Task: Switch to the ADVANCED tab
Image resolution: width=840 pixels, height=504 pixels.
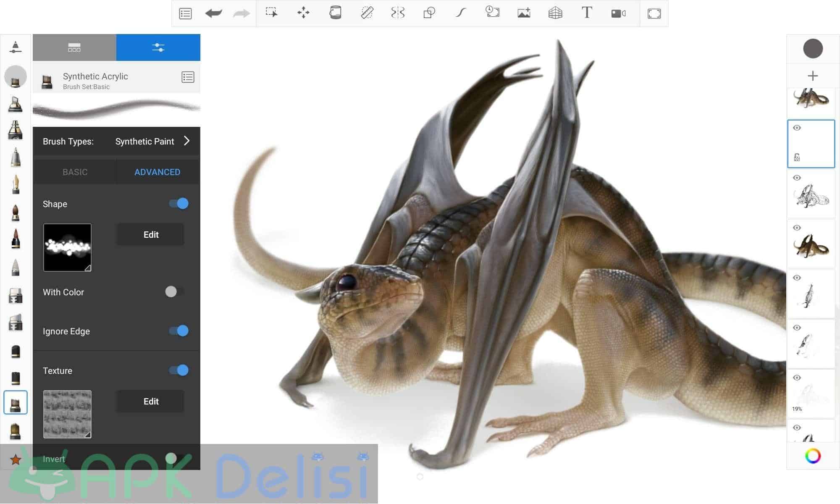Action: click(x=157, y=172)
